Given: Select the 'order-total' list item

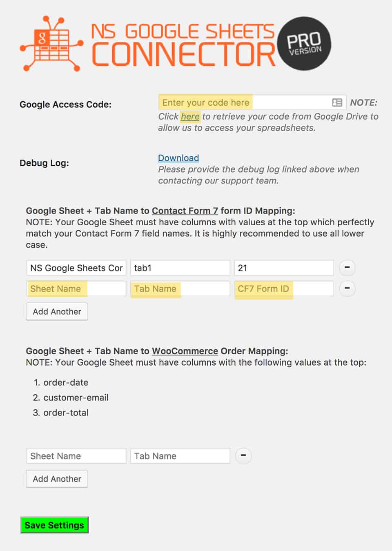Looking at the screenshot, I should pos(66,413).
